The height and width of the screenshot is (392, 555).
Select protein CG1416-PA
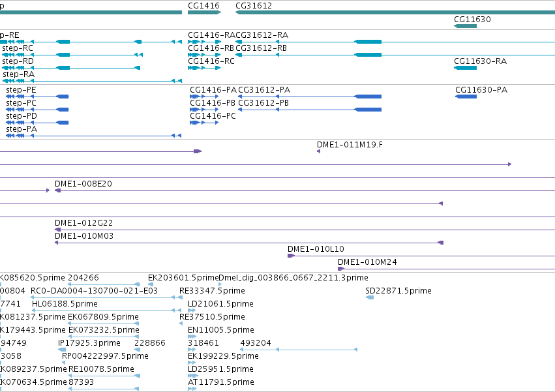[213, 90]
